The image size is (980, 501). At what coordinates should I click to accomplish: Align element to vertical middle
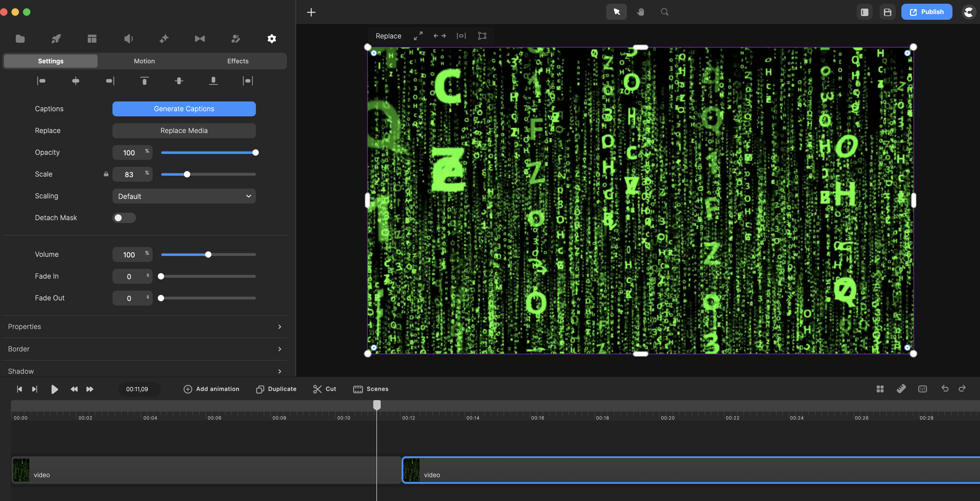tap(179, 81)
